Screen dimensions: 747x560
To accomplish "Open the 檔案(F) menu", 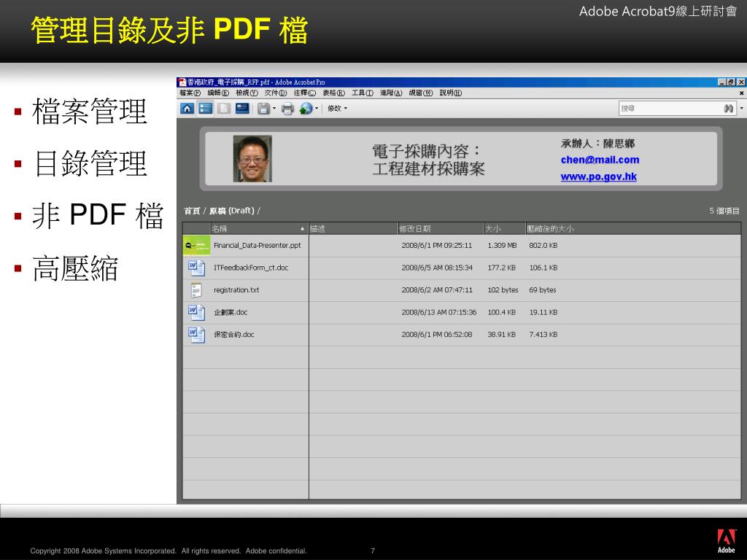I will point(190,93).
